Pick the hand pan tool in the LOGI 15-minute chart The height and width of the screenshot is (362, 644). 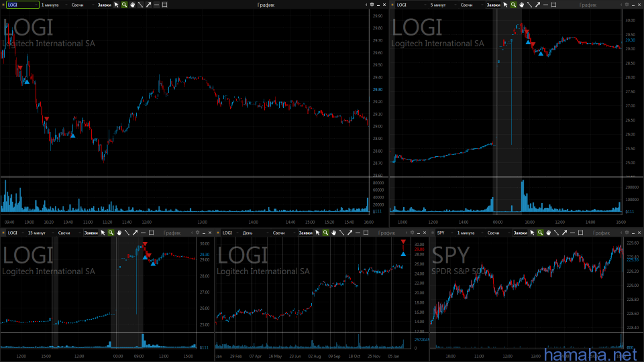click(x=119, y=233)
